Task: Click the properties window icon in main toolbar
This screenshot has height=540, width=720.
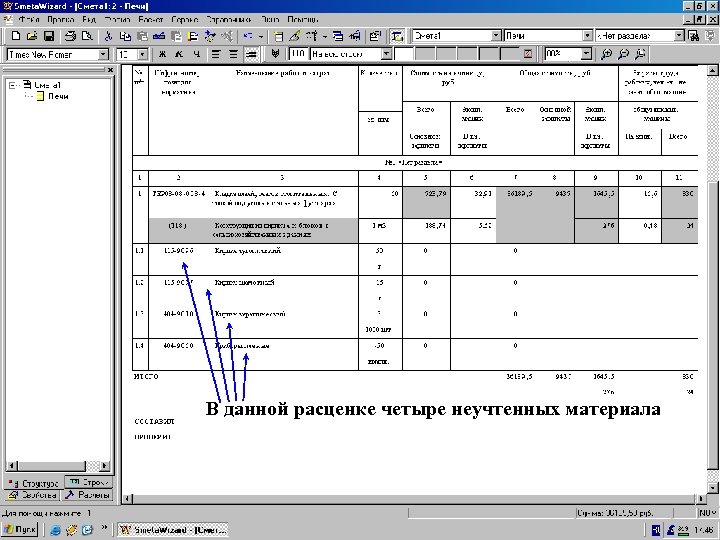Action: [x=375, y=36]
